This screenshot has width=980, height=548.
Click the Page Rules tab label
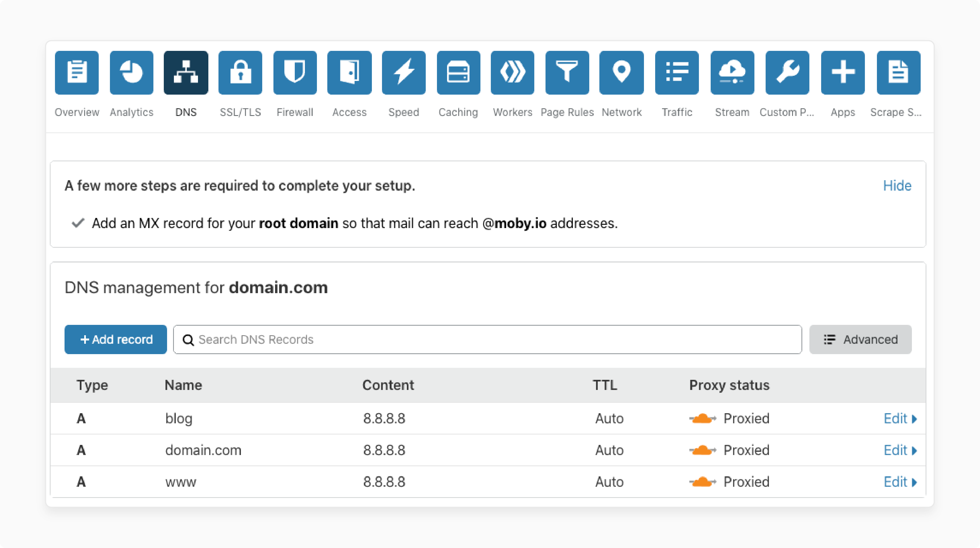pyautogui.click(x=567, y=112)
